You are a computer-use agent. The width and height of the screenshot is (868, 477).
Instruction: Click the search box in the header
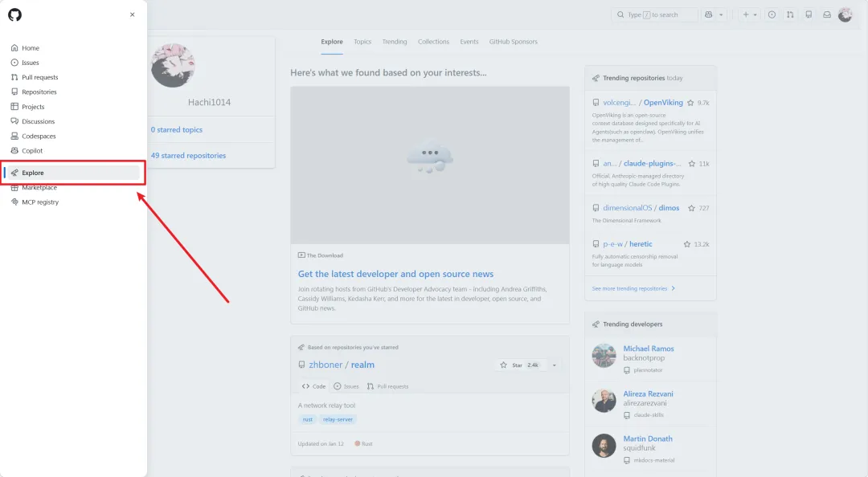click(x=654, y=15)
